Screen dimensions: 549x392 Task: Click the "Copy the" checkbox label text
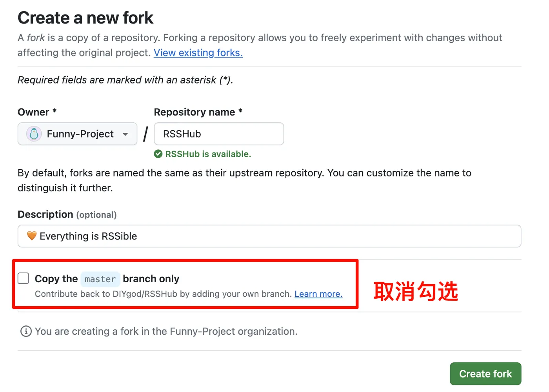(56, 279)
